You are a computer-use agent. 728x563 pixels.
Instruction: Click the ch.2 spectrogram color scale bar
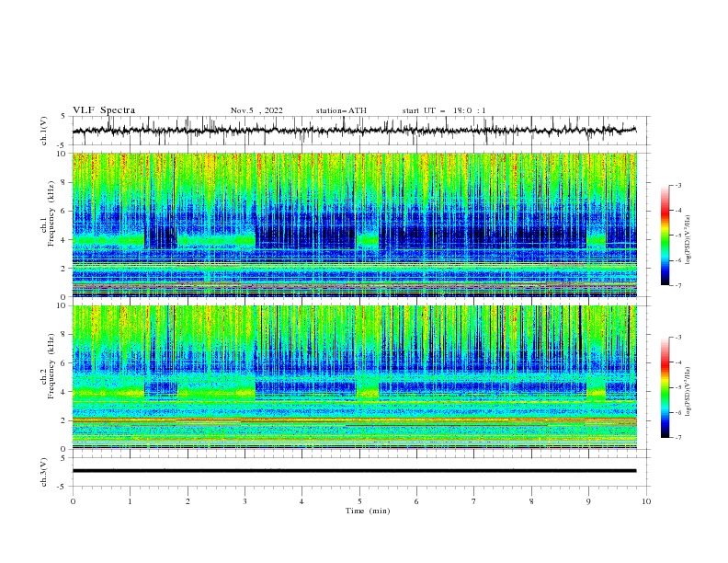(x=665, y=387)
